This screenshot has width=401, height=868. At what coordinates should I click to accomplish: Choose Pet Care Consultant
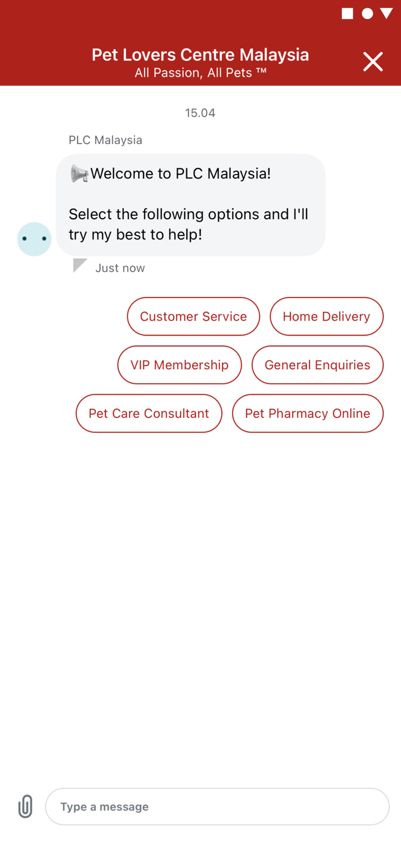(x=149, y=413)
